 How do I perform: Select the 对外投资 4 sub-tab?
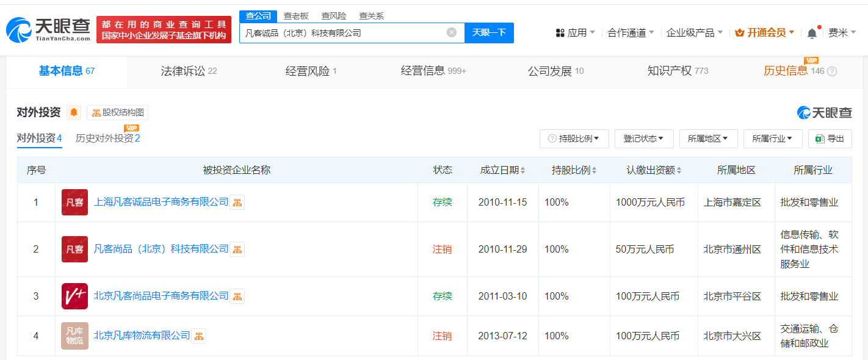coord(39,139)
